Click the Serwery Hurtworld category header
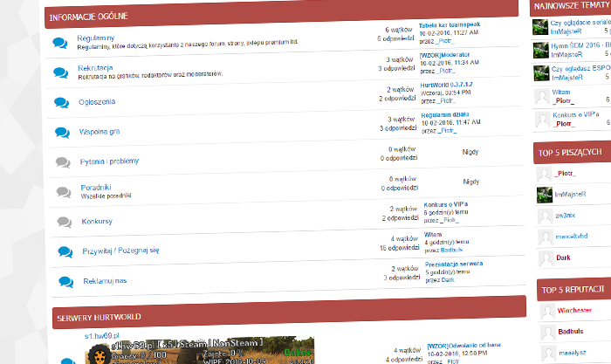611x364 pixels. coord(289,312)
